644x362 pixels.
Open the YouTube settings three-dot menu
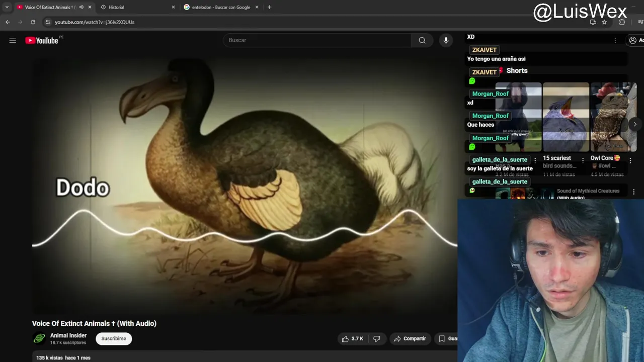(615, 40)
